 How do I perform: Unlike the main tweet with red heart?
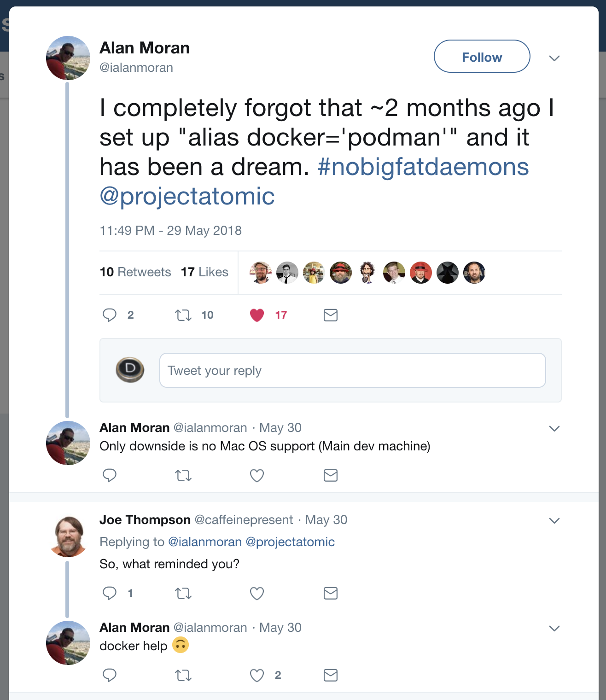(257, 315)
